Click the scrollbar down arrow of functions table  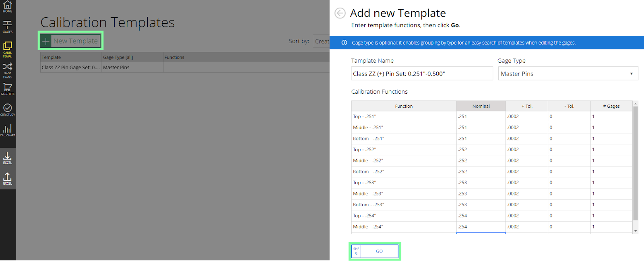point(636,231)
